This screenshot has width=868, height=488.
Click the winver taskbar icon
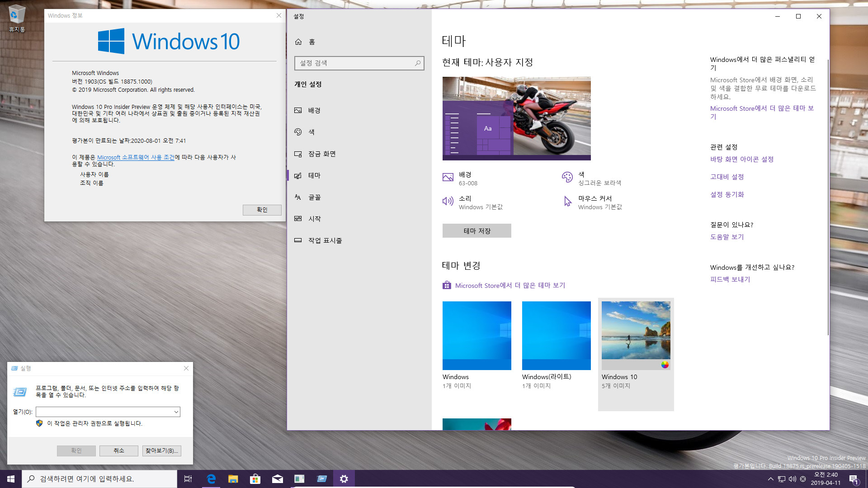[299, 479]
